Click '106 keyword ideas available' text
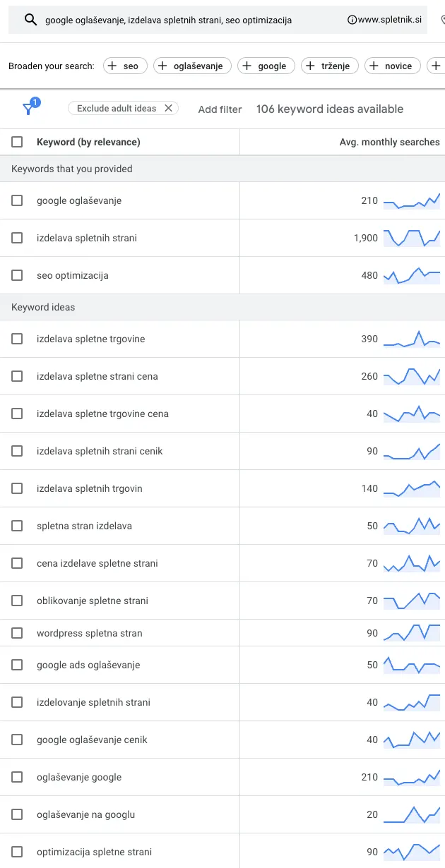445x868 pixels. 330,109
